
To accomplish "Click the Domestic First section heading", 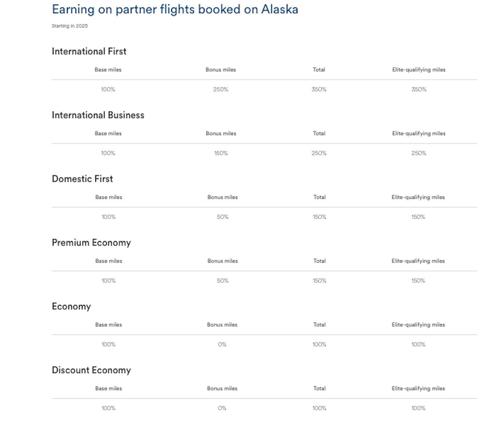I will [82, 179].
